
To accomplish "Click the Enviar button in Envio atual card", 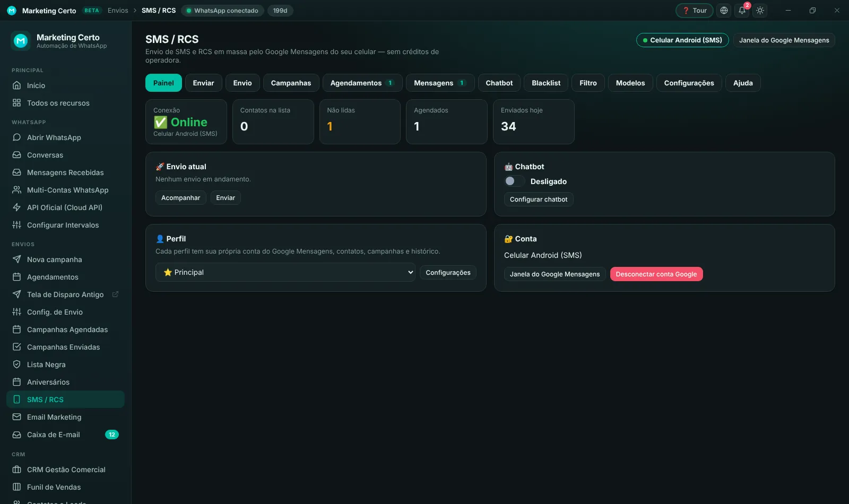I will [226, 198].
